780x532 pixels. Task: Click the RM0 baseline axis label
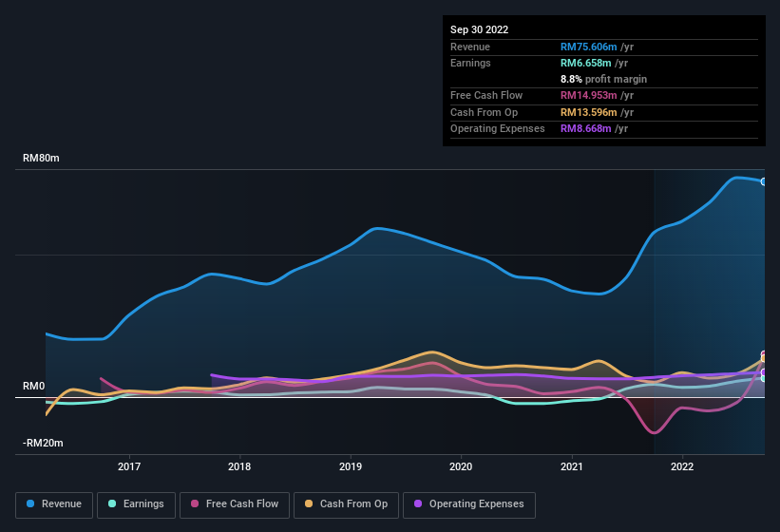[x=34, y=387]
